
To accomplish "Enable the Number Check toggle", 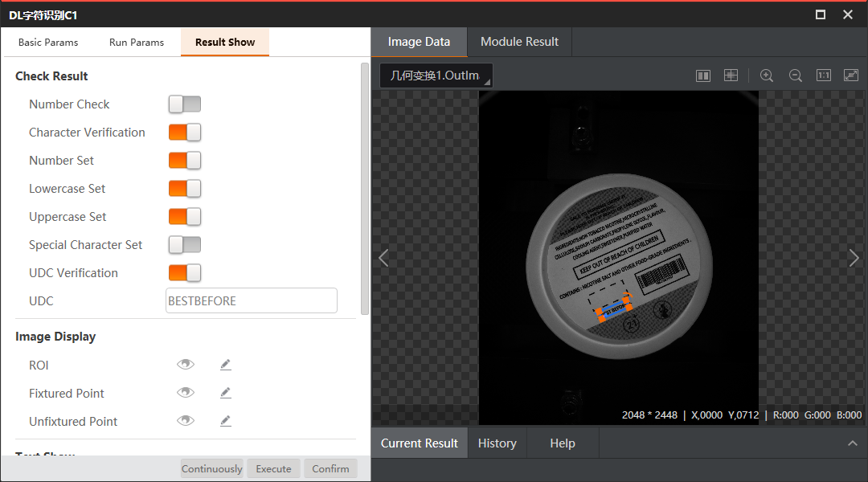I will coord(185,104).
